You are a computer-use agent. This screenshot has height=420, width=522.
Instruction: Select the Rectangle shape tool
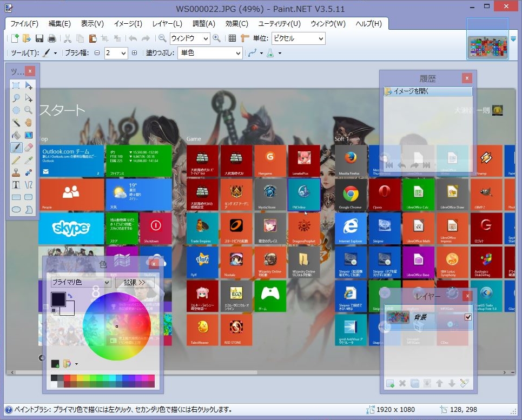click(x=16, y=197)
